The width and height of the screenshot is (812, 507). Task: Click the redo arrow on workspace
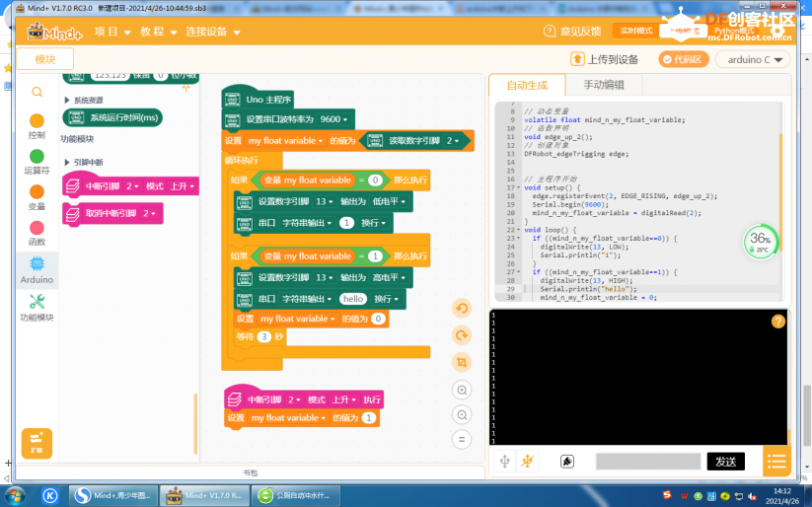pyautogui.click(x=462, y=335)
